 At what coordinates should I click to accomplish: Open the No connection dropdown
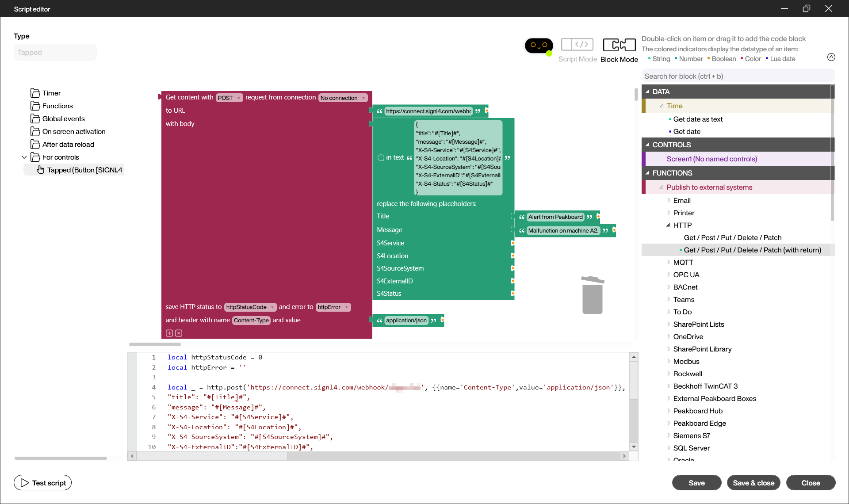(x=343, y=98)
